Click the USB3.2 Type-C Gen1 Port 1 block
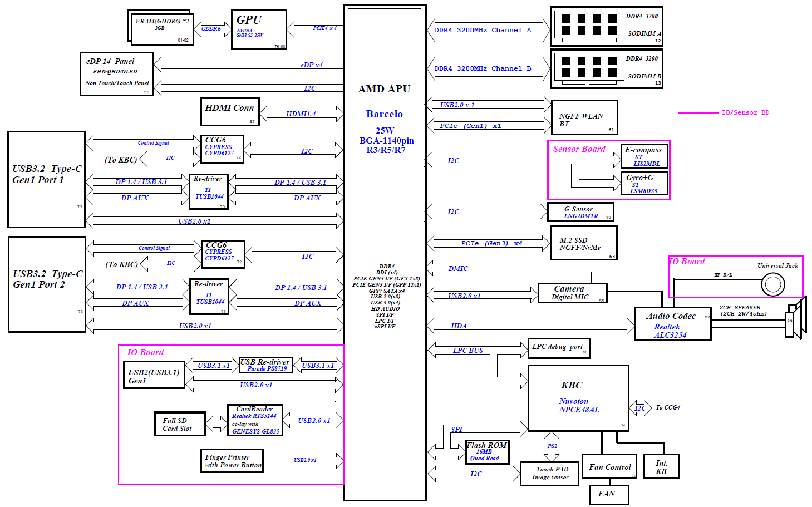 (47, 179)
